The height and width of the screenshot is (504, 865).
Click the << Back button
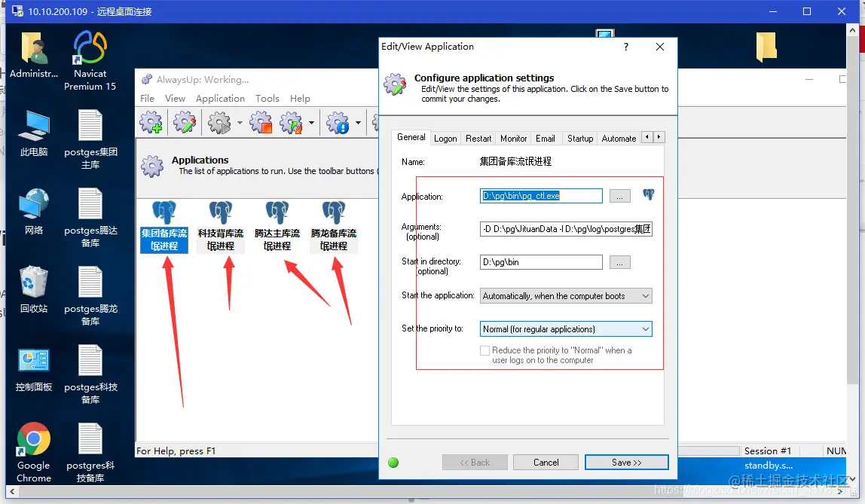point(475,463)
